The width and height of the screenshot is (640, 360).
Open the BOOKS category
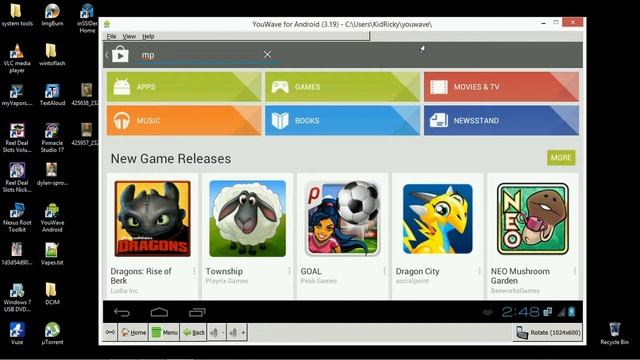click(342, 120)
